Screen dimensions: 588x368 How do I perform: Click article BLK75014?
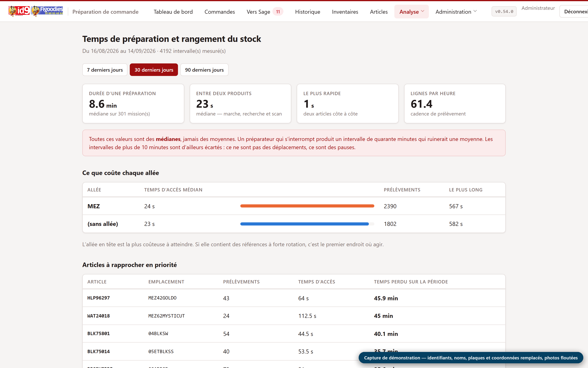[x=98, y=351]
